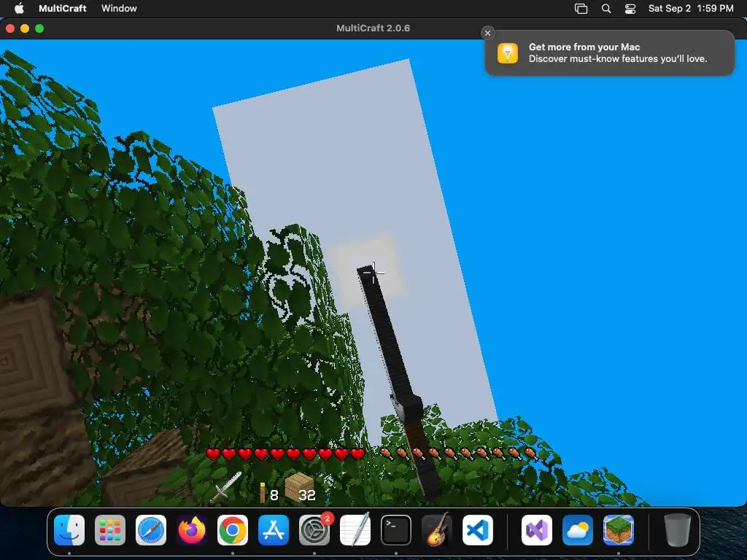
Task: Open System Settings with badge 2
Action: pos(314,530)
